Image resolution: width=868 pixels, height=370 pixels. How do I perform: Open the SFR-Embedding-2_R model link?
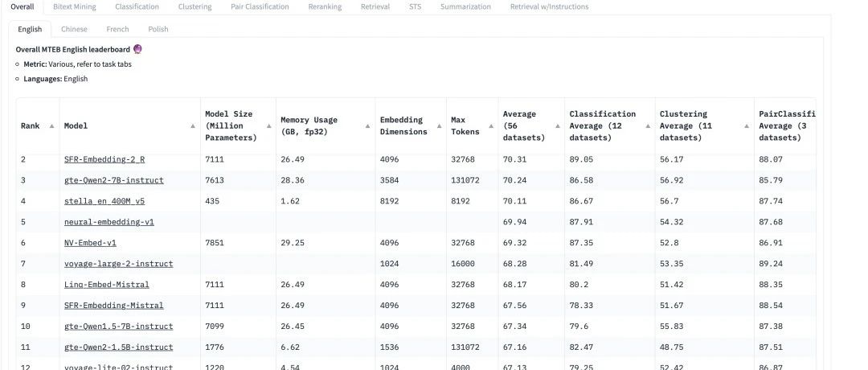click(104, 159)
